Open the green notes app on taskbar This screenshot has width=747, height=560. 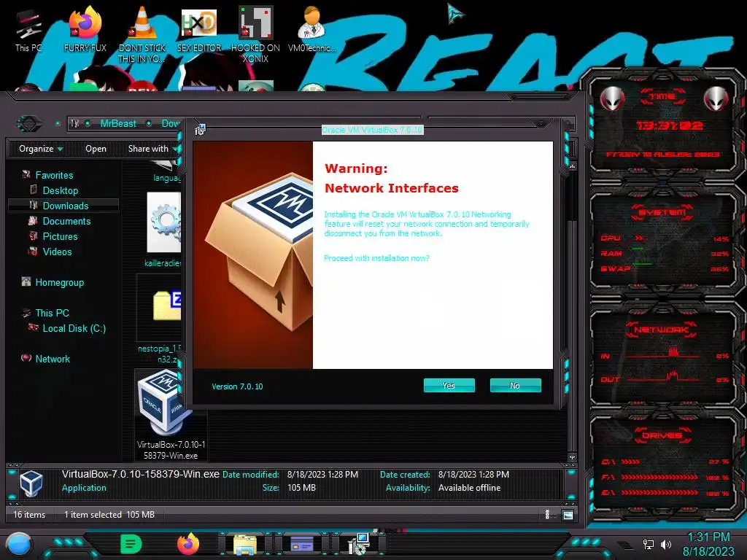131,544
